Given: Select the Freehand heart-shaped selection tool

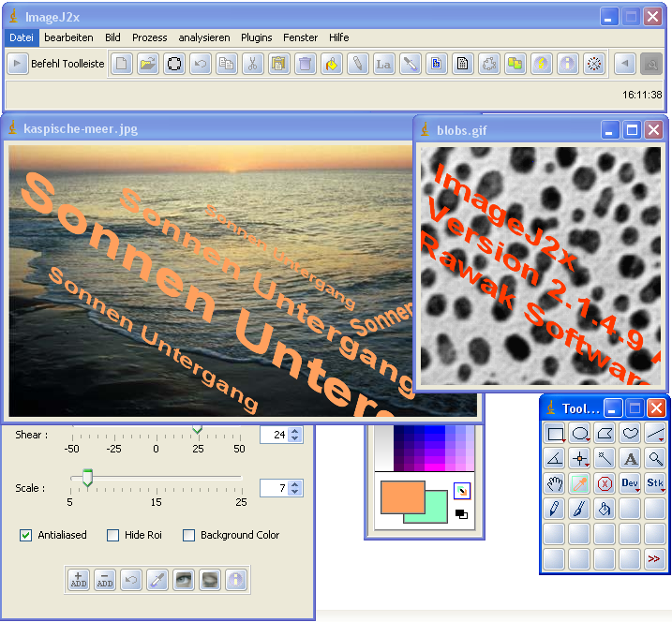Looking at the screenshot, I should (x=630, y=434).
